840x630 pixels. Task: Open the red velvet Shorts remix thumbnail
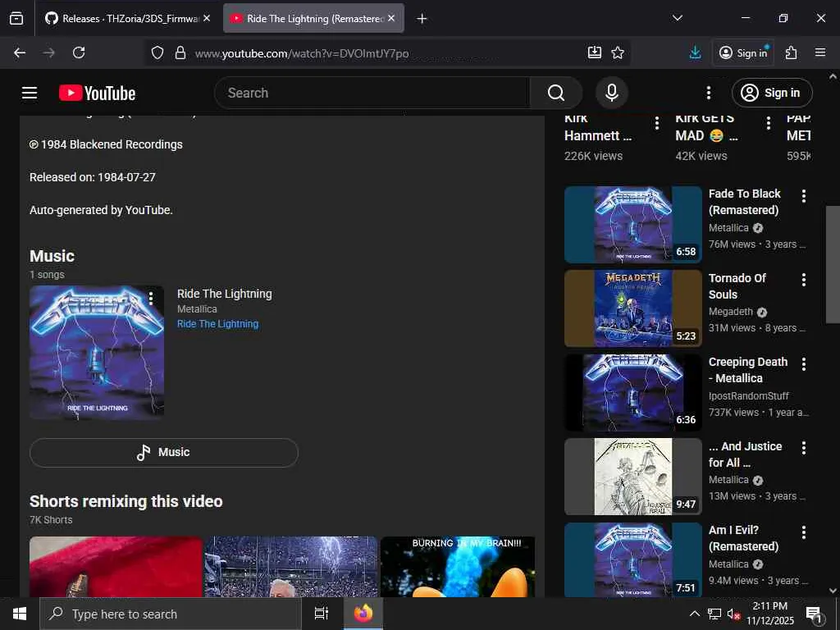116,567
